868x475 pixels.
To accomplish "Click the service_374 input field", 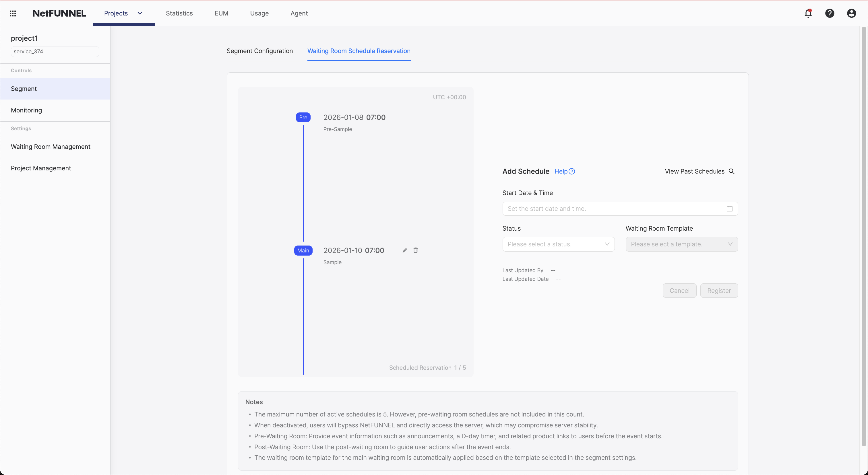I will [55, 52].
